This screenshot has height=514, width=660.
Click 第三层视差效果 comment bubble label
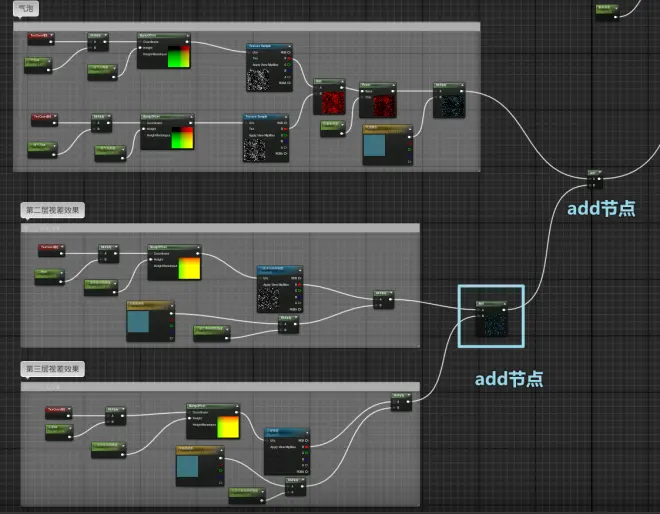pyautogui.click(x=53, y=369)
